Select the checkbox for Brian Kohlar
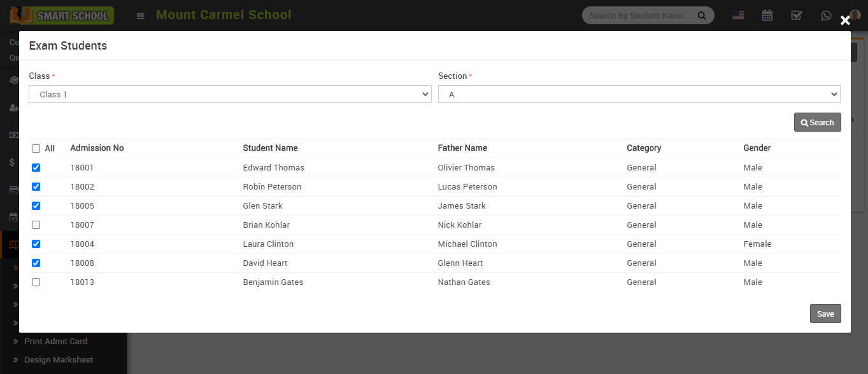868x374 pixels. point(36,225)
